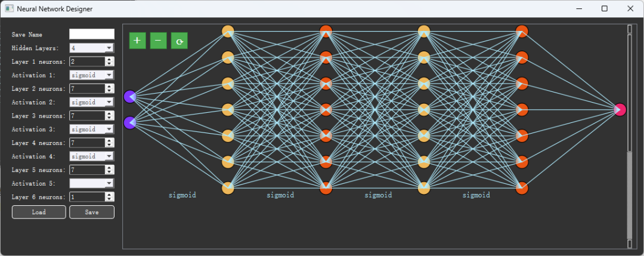Select bottom yellow neuron of third hidden layer
Screen dimensions: 644x256
(x=424, y=188)
